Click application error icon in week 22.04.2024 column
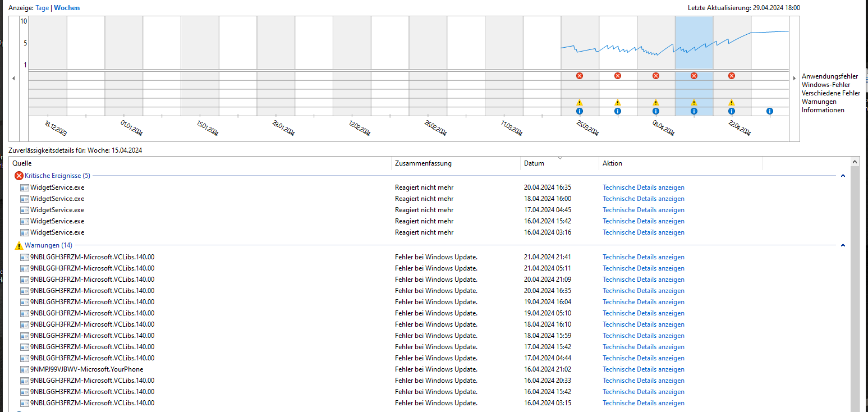Screen dimensions: 868x412 [x=732, y=76]
